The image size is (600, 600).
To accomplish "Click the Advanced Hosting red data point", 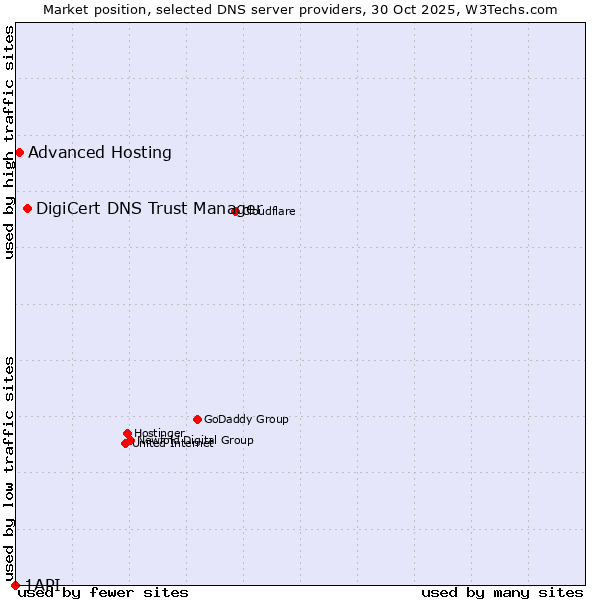I will (19, 152).
